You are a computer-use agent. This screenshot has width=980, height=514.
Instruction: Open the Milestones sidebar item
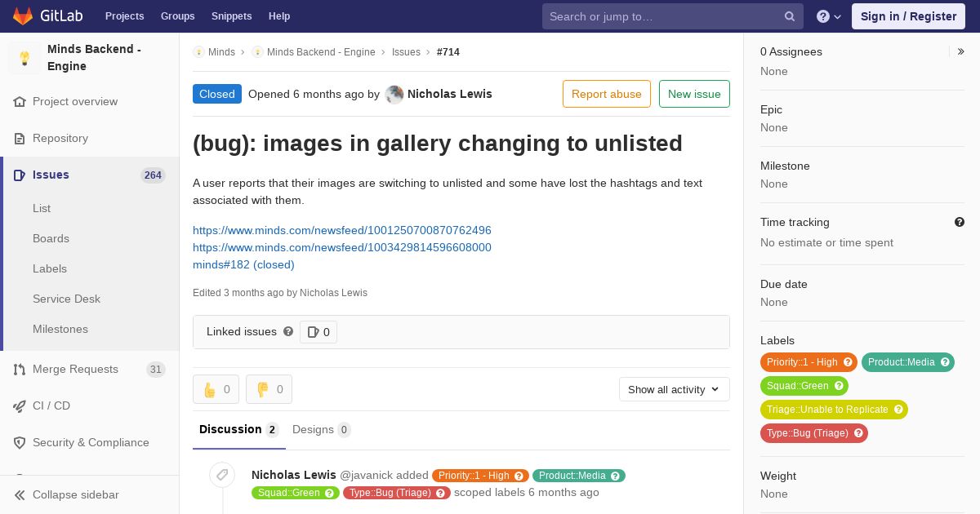[60, 330]
